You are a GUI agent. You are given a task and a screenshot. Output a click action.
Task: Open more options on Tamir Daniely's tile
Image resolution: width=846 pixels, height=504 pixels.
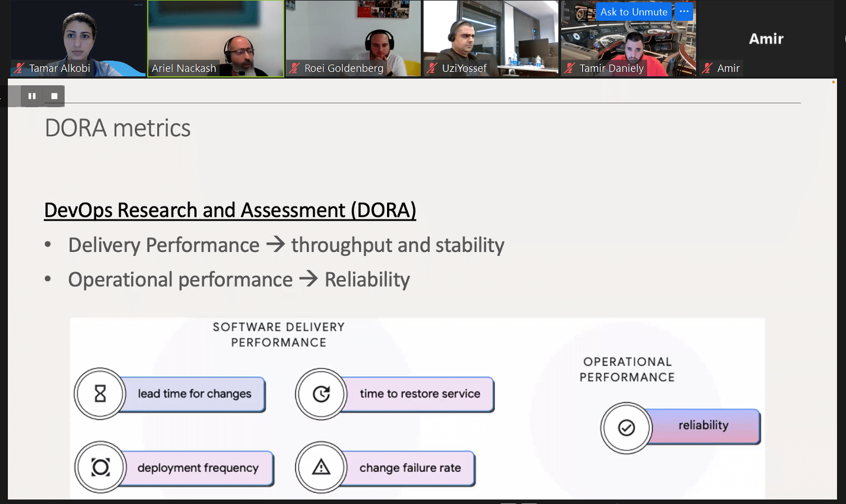click(x=684, y=12)
